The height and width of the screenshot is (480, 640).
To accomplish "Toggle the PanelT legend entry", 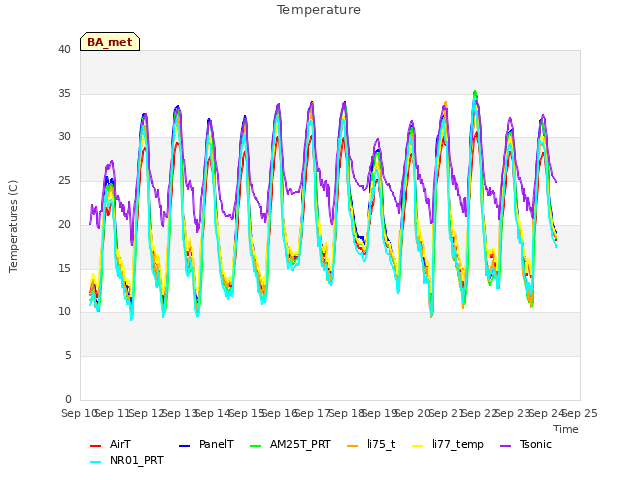I will coord(207,444).
